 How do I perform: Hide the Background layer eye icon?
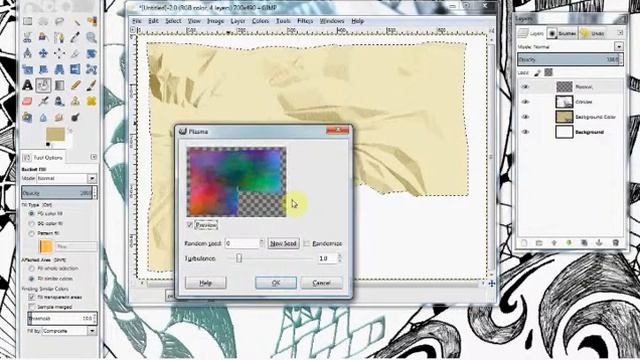[x=525, y=132]
